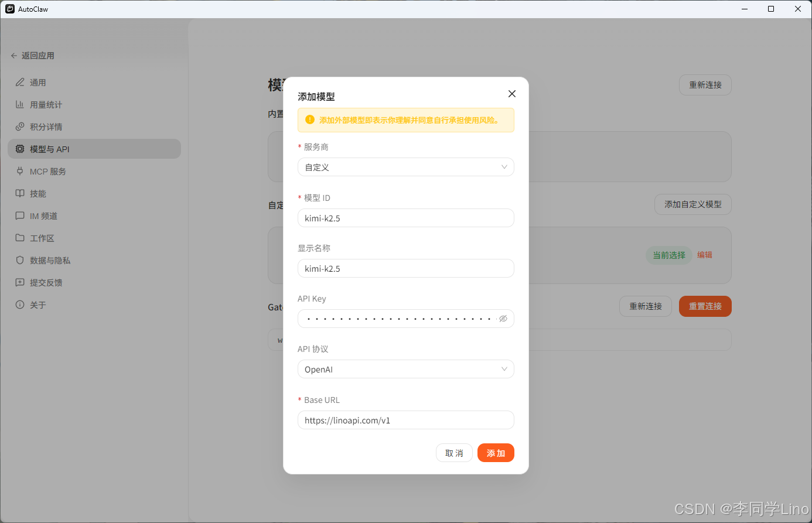
Task: Click the shield icon for 数据与隐私
Action: (20, 261)
